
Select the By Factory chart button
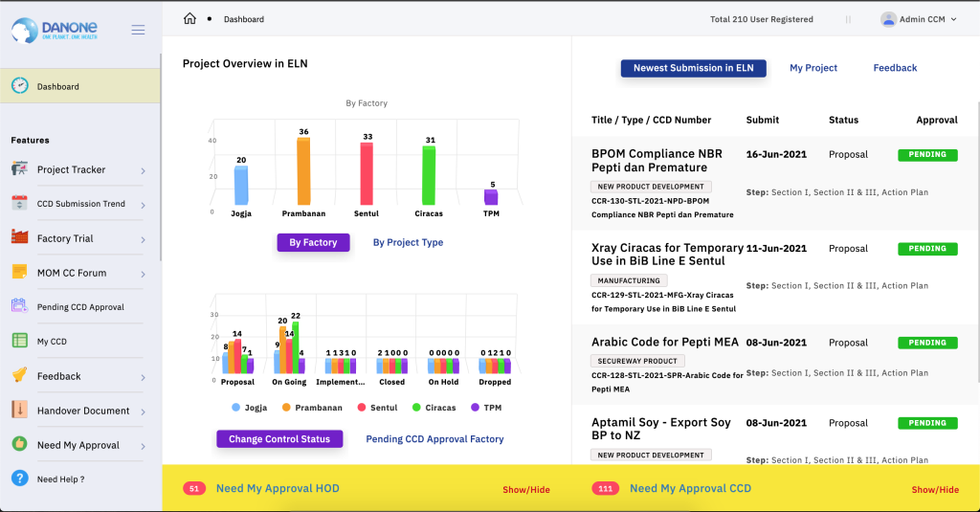[313, 242]
